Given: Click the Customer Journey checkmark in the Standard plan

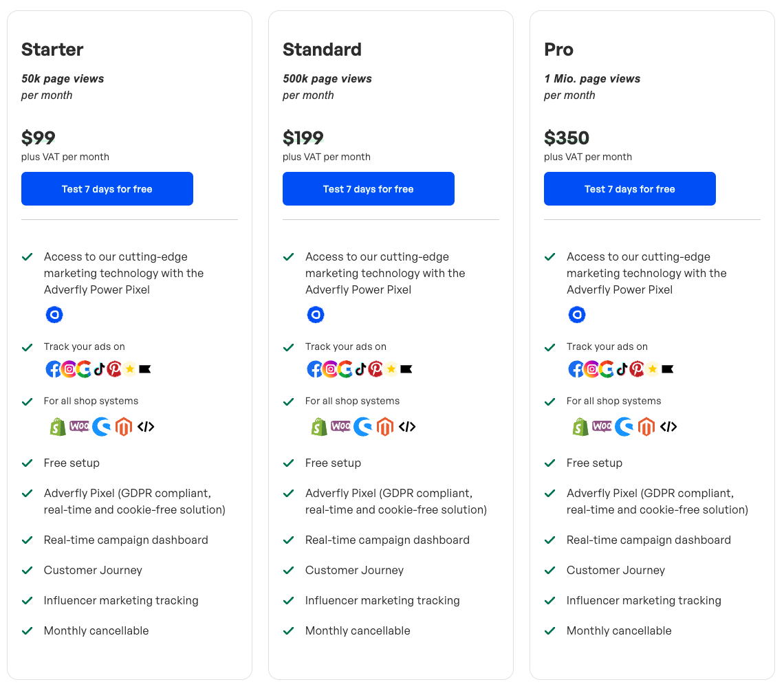Looking at the screenshot, I should [289, 571].
